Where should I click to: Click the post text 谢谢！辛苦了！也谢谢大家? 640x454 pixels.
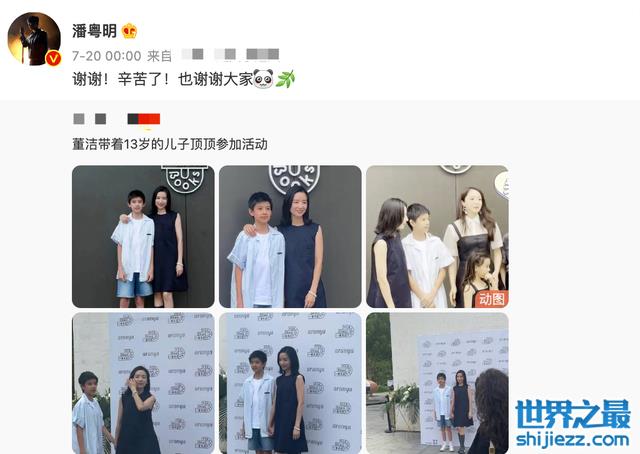tap(162, 79)
